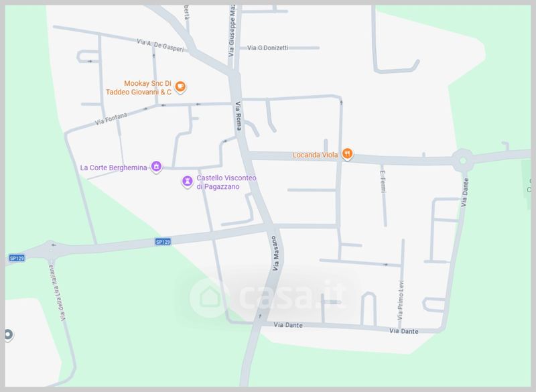Click the gray location pin at bottom-left edge

(x=8, y=335)
